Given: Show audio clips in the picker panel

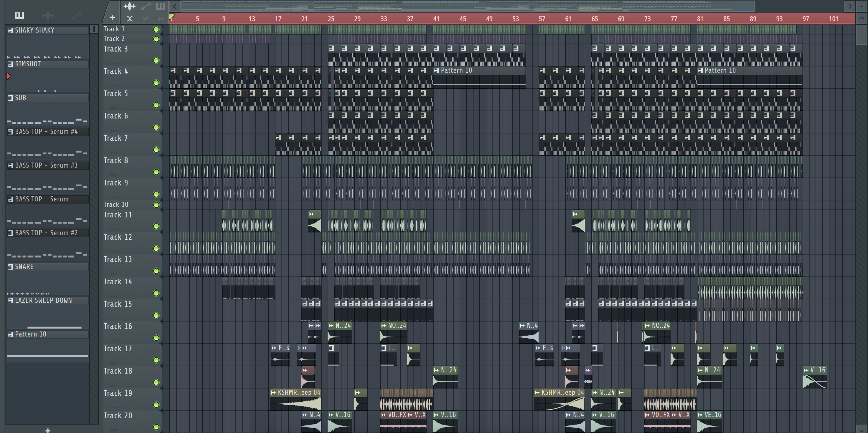Looking at the screenshot, I should click(x=48, y=15).
